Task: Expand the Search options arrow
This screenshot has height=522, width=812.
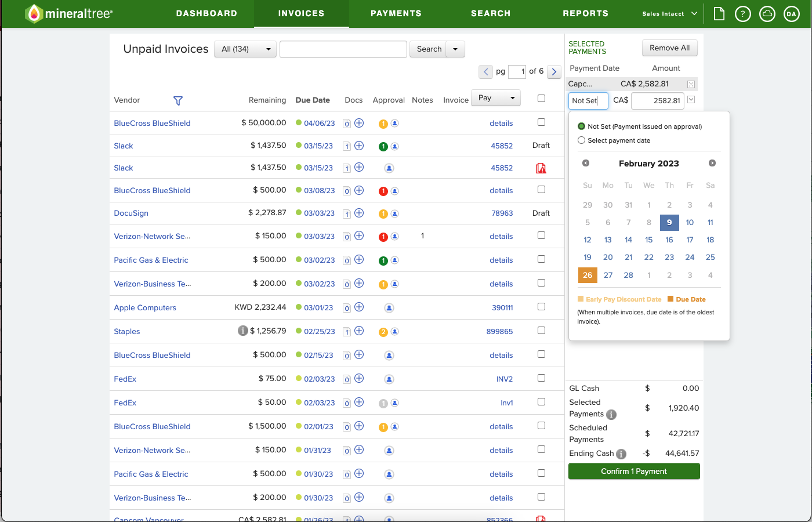Action: click(x=455, y=49)
